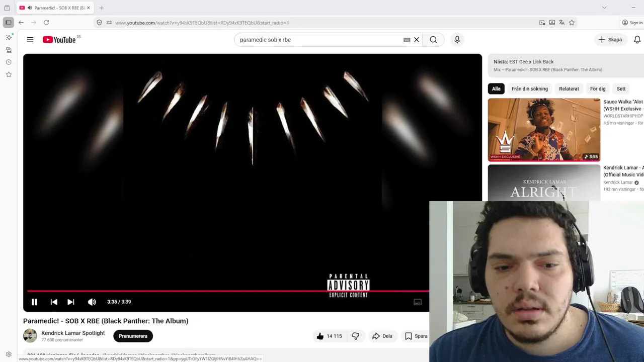Viewport: 644px width, 362px height.
Task: Open sidebar settings gear icon
Action: (x=9, y=354)
